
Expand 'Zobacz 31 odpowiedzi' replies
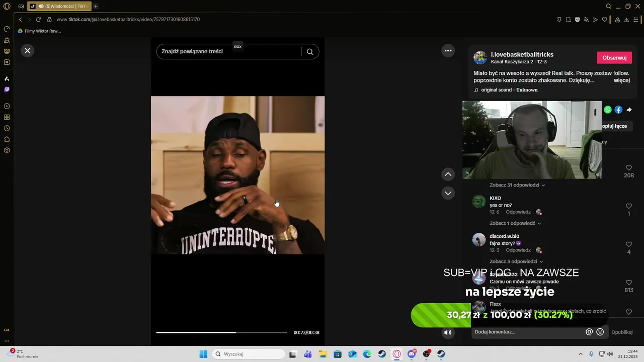point(517,185)
